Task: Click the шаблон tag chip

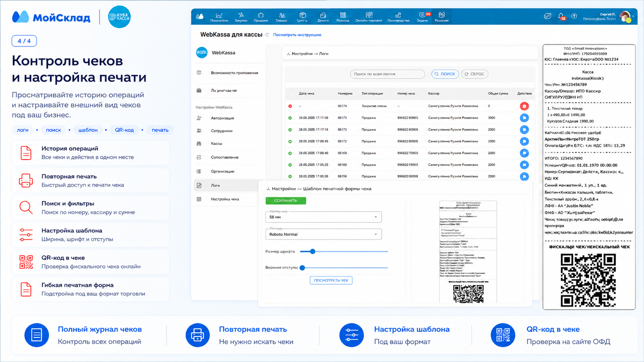Action: [88, 130]
